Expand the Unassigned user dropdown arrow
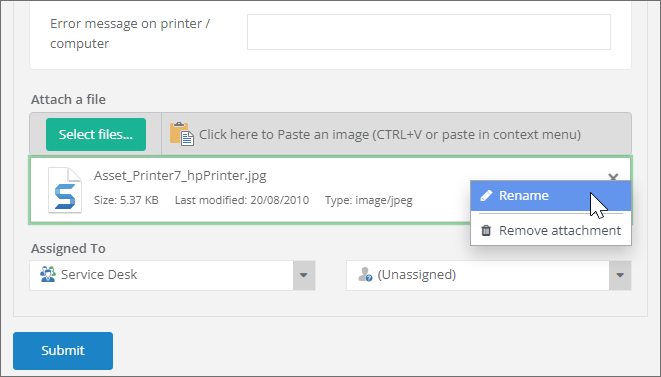 tap(620, 275)
